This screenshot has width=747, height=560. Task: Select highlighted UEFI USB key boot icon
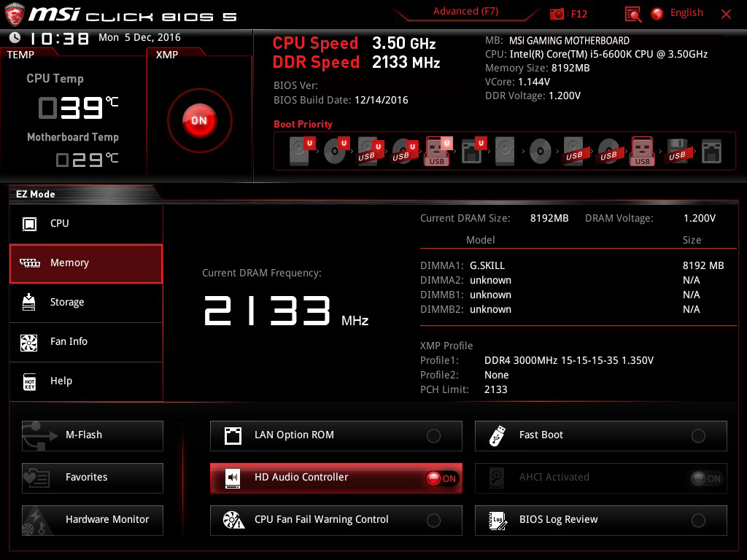(438, 151)
